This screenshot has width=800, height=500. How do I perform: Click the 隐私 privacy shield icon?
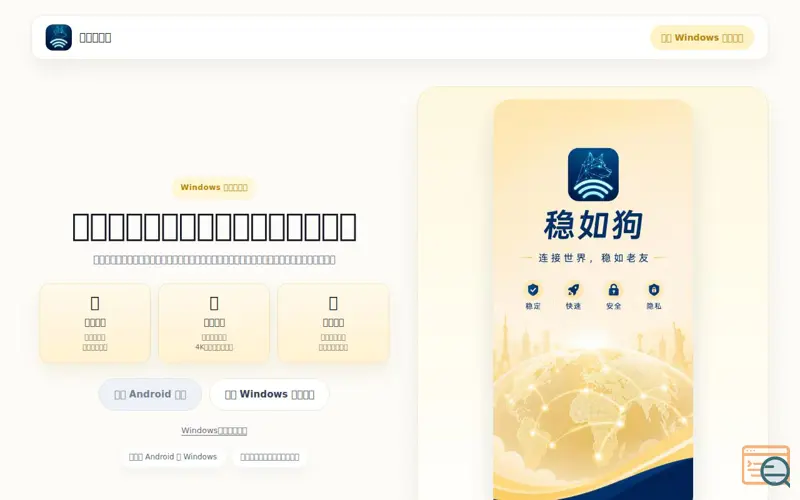[654, 290]
